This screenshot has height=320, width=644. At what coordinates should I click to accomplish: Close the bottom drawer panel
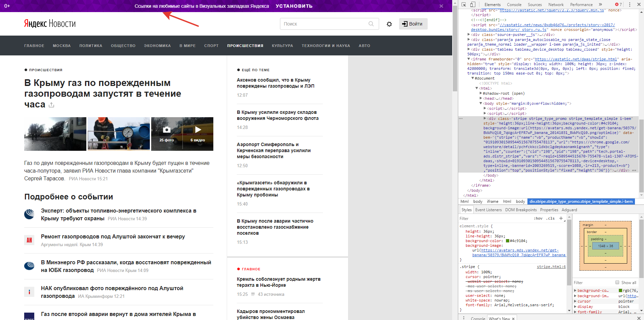tap(639, 318)
